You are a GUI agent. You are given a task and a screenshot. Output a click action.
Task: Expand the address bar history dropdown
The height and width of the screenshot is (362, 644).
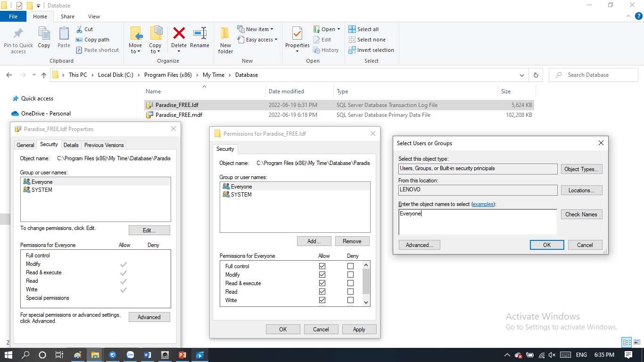[x=521, y=75]
